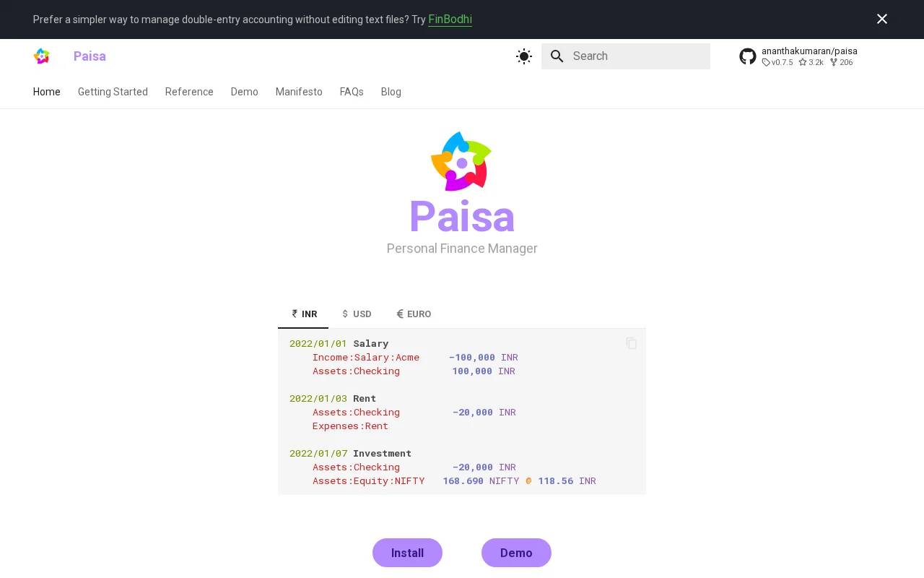Viewport: 924px width, 578px height.
Task: Select the EURO currency tab
Action: point(414,314)
